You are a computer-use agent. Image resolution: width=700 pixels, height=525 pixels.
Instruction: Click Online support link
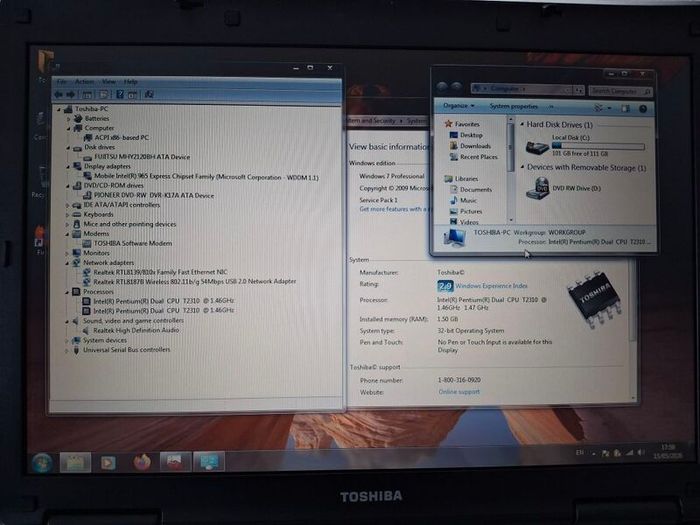459,392
